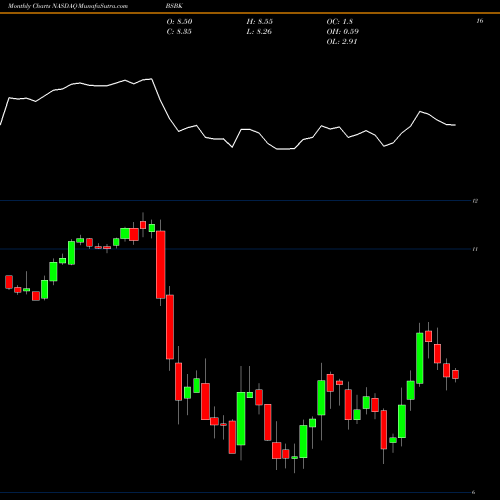Viewport: 500px width, 500px height.
Task: Click the 6 price axis label
Action: [x=473, y=492]
